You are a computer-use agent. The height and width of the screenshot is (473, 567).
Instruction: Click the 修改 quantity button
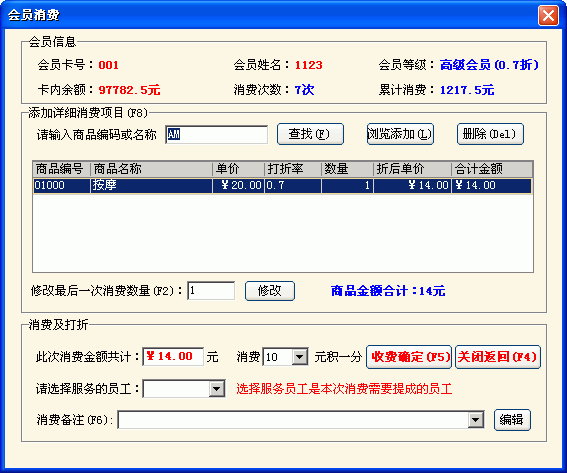pyautogui.click(x=270, y=291)
